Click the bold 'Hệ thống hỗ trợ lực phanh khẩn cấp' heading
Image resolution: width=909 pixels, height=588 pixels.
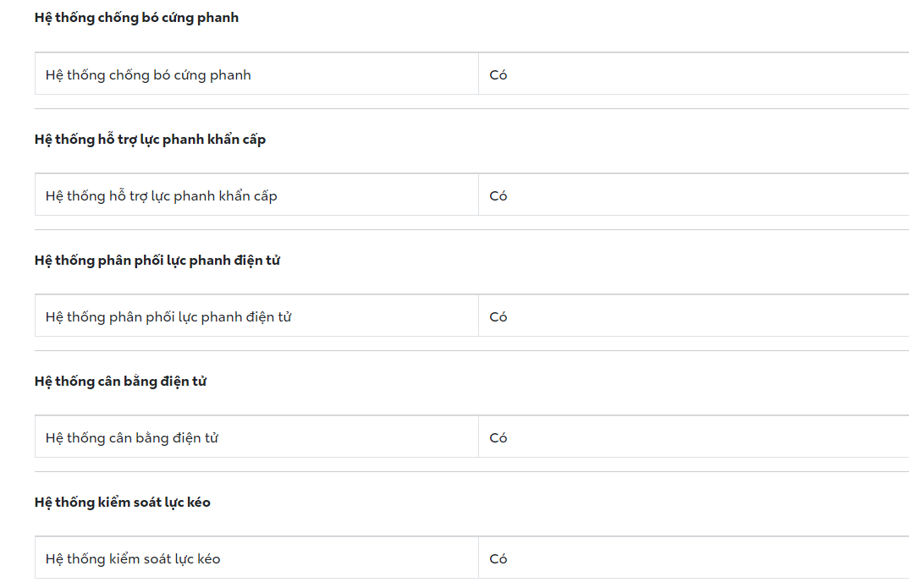(x=150, y=140)
